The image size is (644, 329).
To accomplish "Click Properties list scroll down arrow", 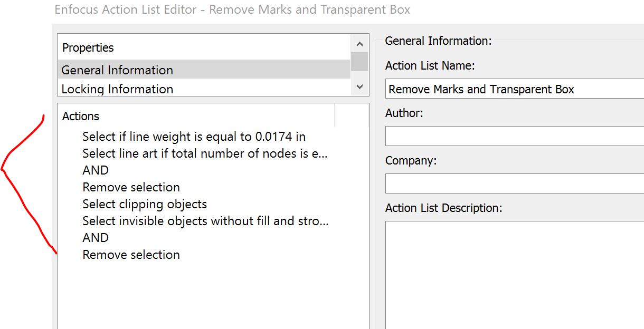I will [359, 87].
